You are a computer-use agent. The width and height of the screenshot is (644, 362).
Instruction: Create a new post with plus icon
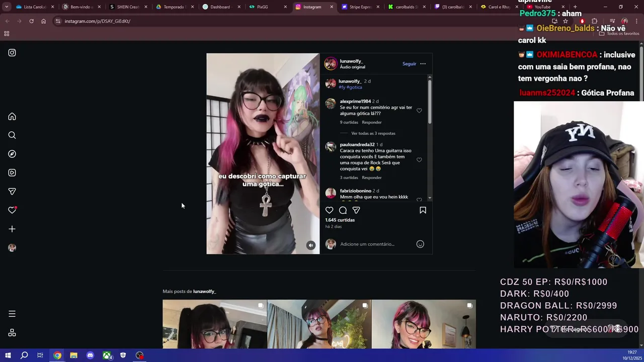(x=12, y=229)
